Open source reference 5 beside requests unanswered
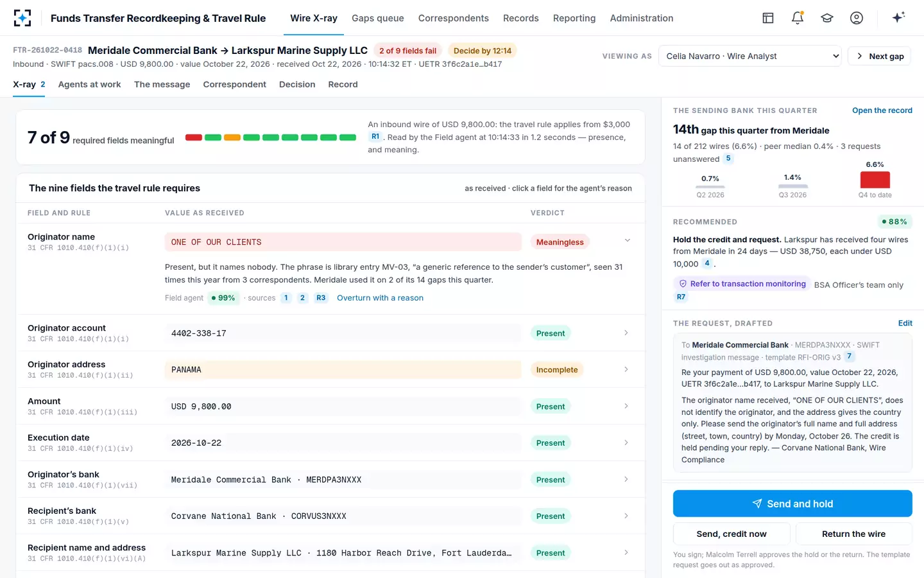The width and height of the screenshot is (924, 578). click(x=728, y=159)
